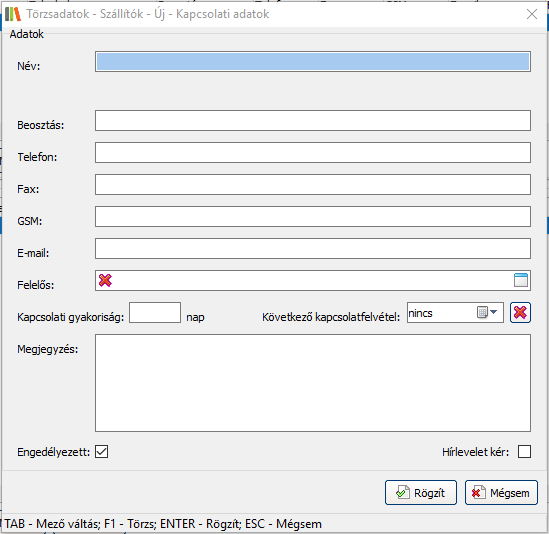Focus the Név input field
The width and height of the screenshot is (549, 534).
[313, 62]
